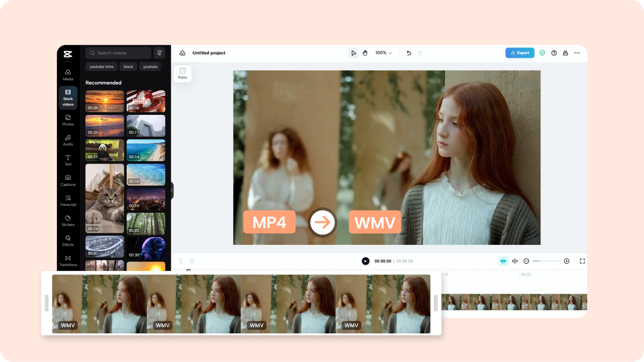Open the more options menu
Image resolution: width=644 pixels, height=362 pixels.
pyautogui.click(x=577, y=53)
